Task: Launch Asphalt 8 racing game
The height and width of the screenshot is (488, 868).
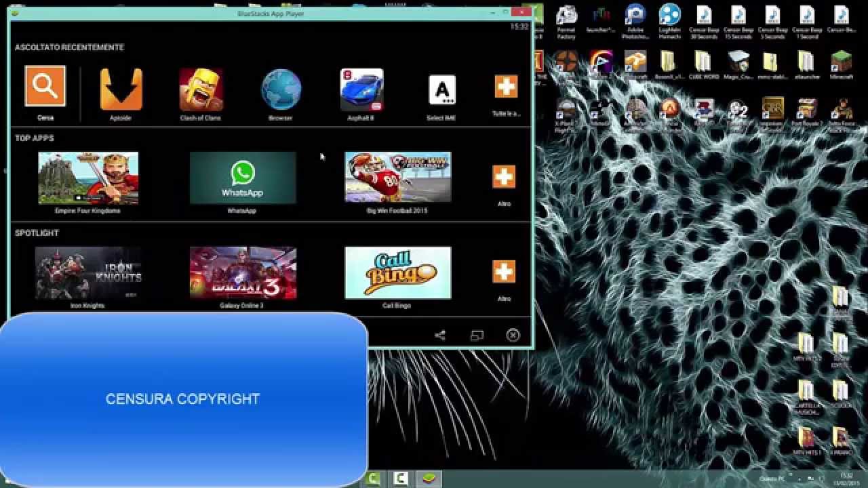Action: click(361, 89)
